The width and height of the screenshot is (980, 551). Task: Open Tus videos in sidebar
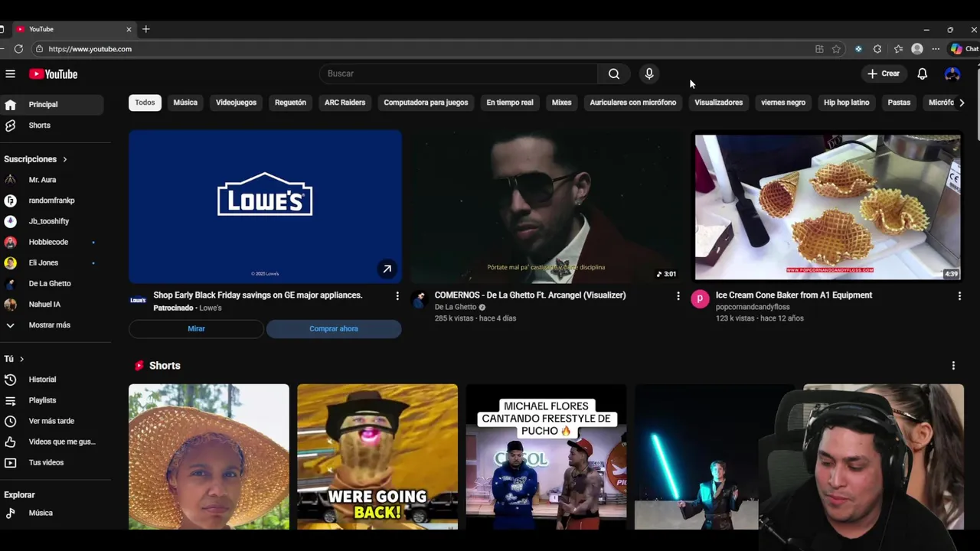[51, 462]
